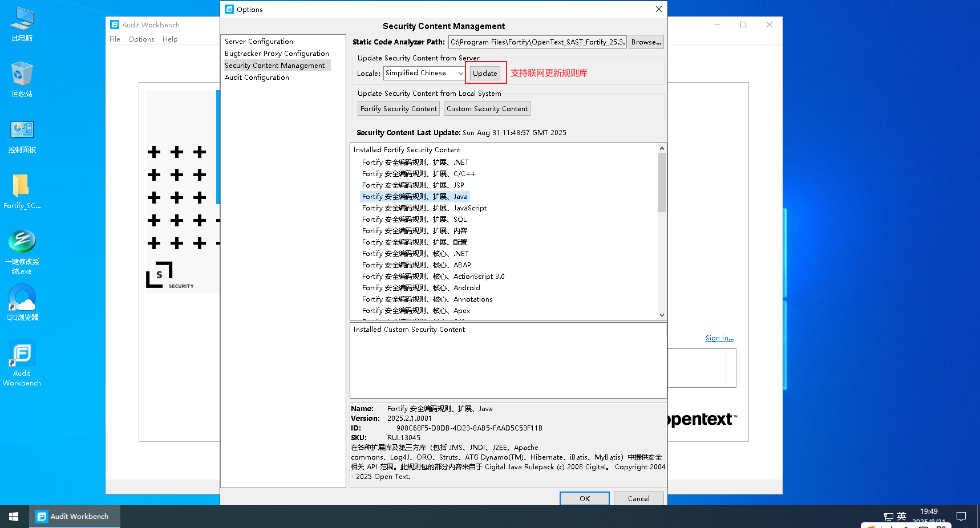
Task: Click Installed Custom Security Content list area header
Action: (x=409, y=330)
